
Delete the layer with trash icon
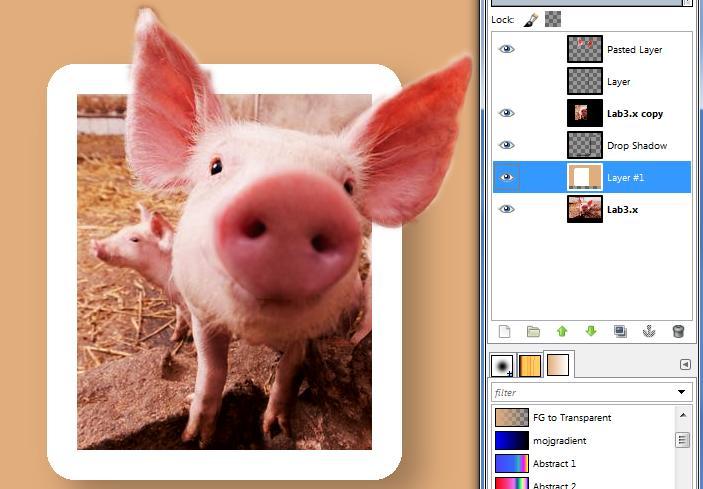pos(678,331)
